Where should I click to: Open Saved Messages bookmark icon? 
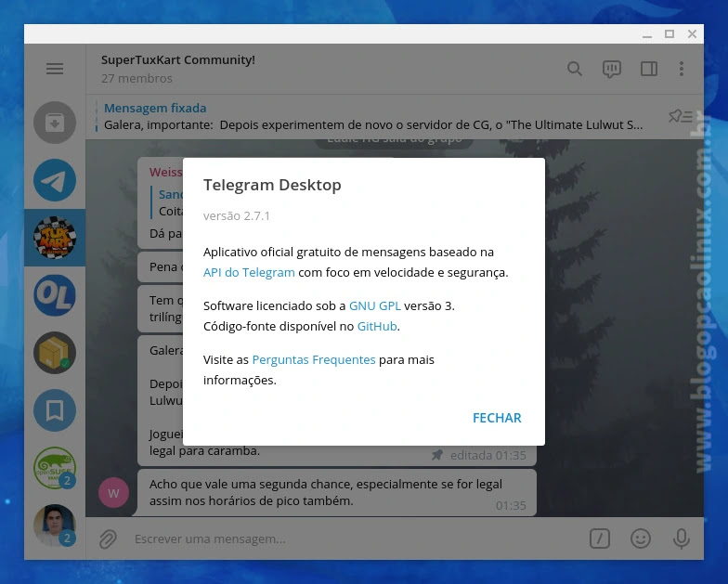click(55, 410)
